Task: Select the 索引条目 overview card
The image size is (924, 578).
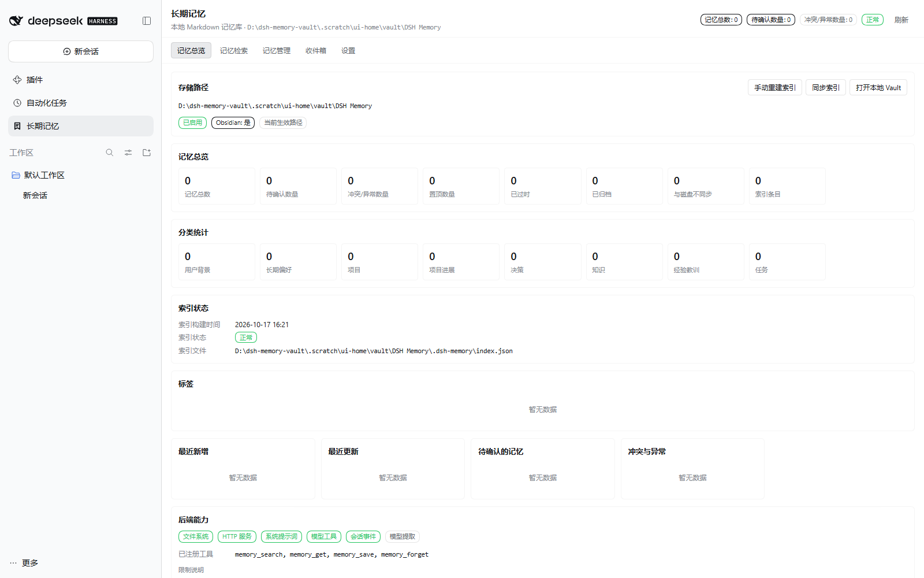Action: point(787,186)
